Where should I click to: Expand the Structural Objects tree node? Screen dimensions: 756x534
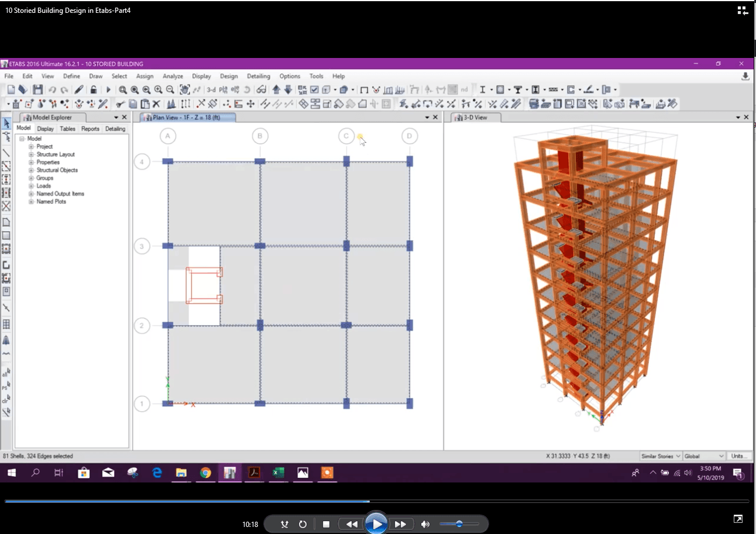point(32,170)
